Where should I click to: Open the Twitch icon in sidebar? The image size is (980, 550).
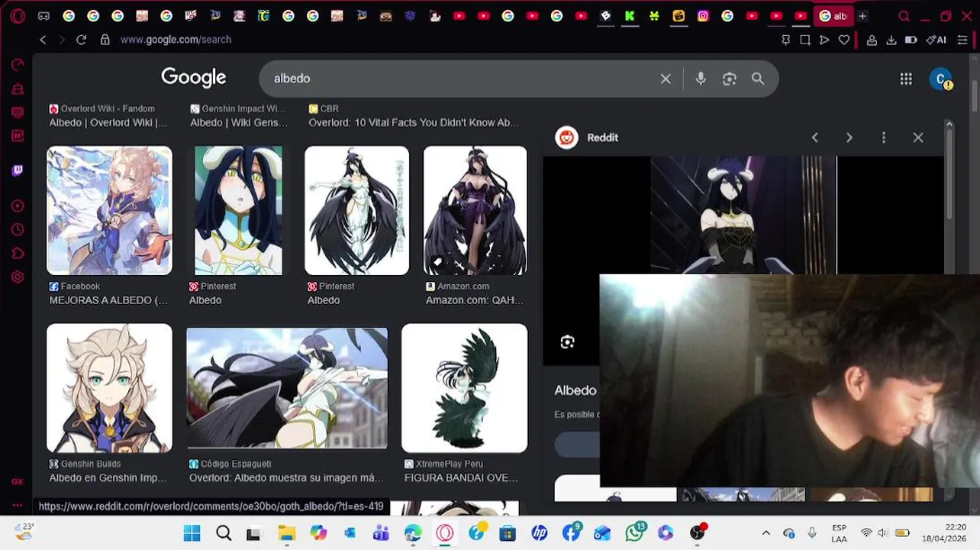pyautogui.click(x=18, y=170)
